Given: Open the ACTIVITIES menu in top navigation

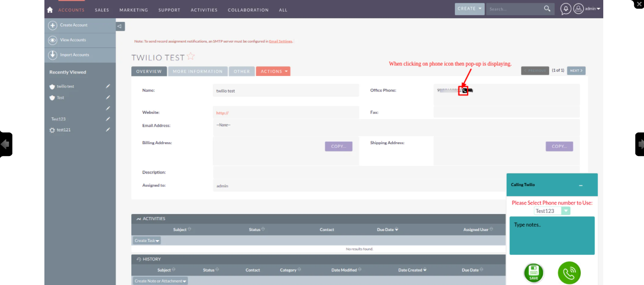Looking at the screenshot, I should point(204,10).
